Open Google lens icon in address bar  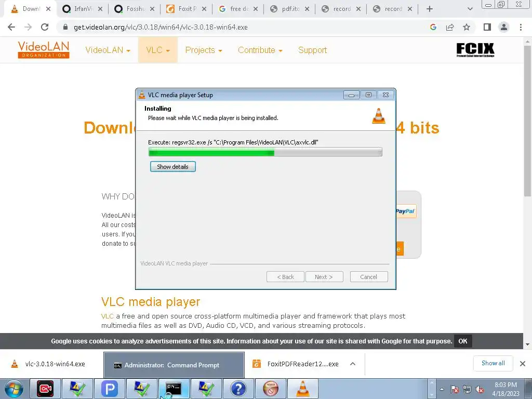[433, 27]
